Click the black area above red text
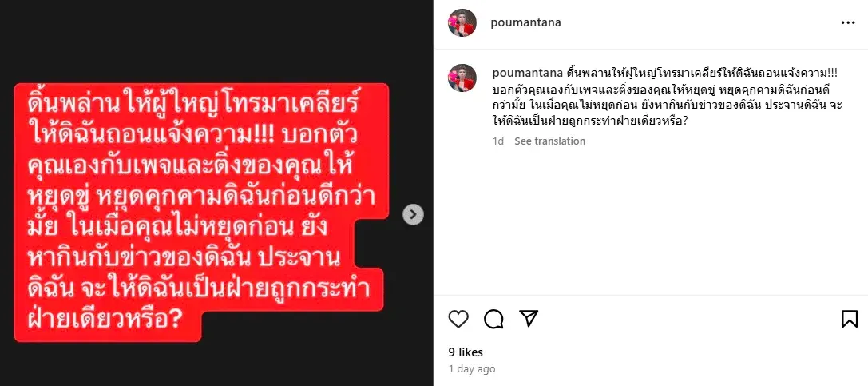Screen dimensions: 868x386 216,40
